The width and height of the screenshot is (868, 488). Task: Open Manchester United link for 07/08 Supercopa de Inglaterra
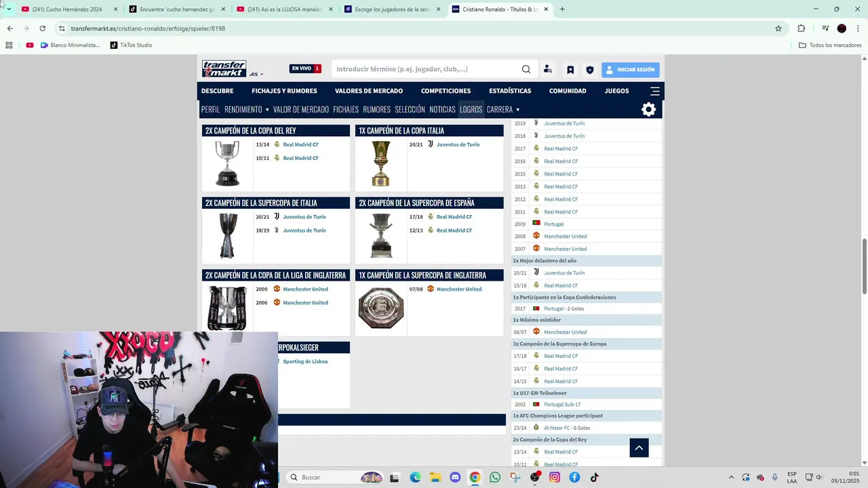[x=458, y=289]
